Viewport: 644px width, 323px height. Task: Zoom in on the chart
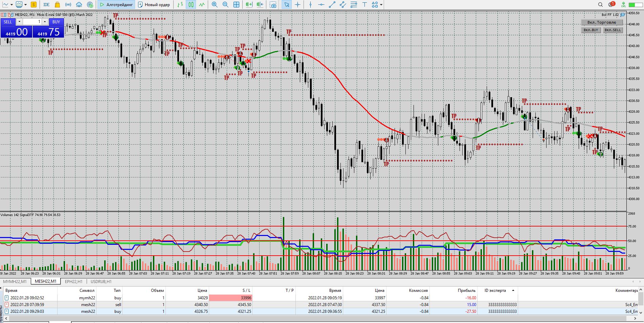[215, 5]
